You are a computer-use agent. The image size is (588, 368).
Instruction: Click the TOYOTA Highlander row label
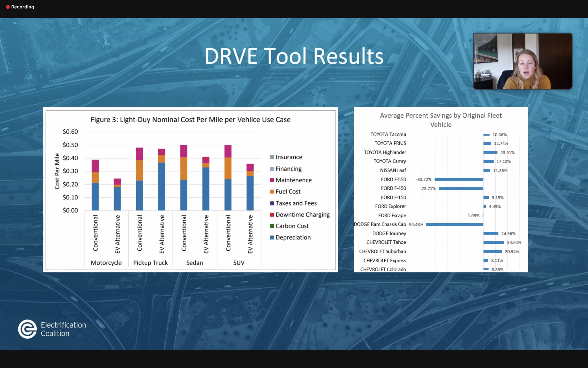tap(385, 152)
